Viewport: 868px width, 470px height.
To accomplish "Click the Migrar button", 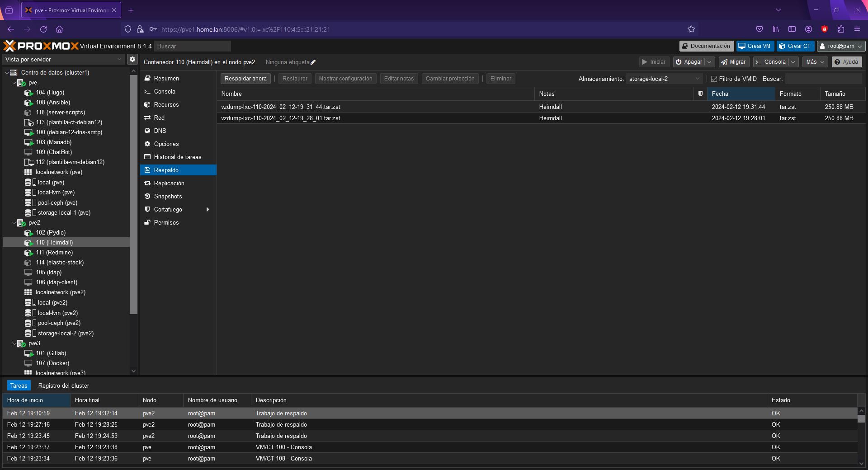I will [733, 62].
